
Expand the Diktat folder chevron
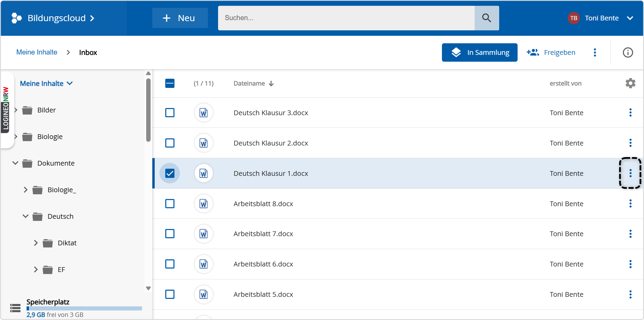coord(36,243)
